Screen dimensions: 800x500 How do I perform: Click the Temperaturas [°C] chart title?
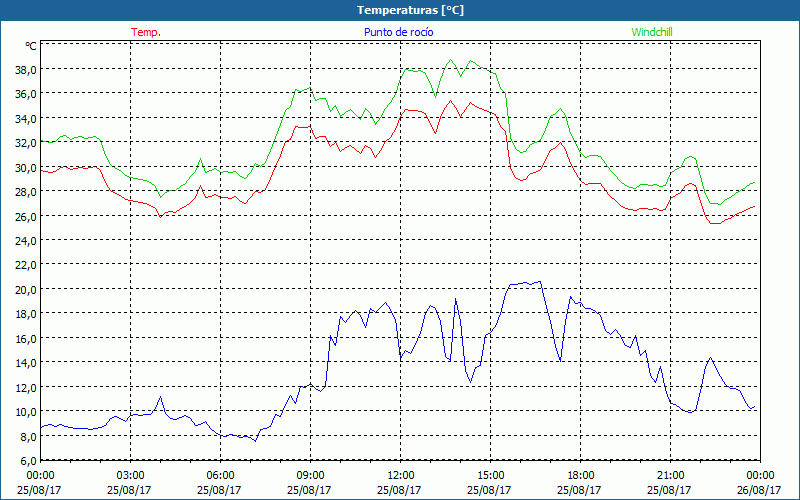410,10
